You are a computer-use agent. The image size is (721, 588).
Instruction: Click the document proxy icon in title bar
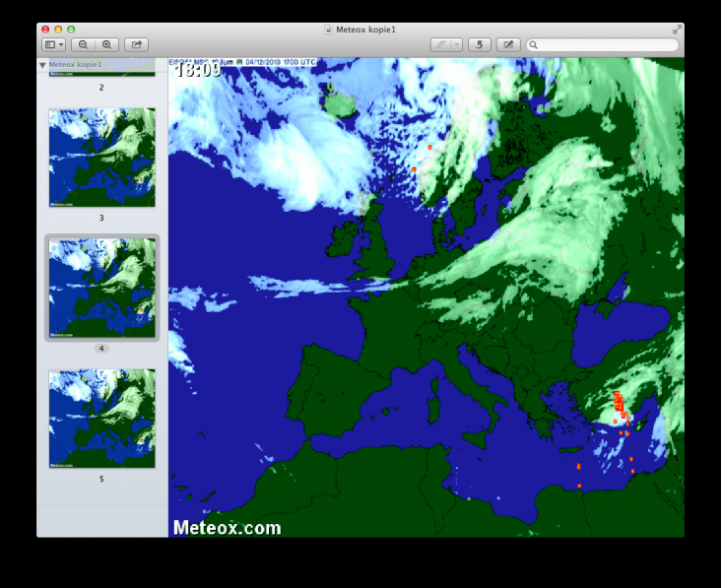tap(328, 30)
